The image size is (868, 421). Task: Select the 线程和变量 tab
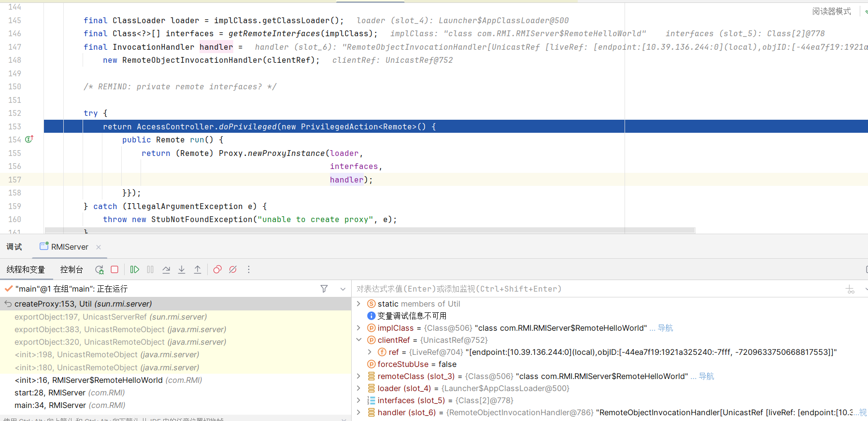[26, 269]
